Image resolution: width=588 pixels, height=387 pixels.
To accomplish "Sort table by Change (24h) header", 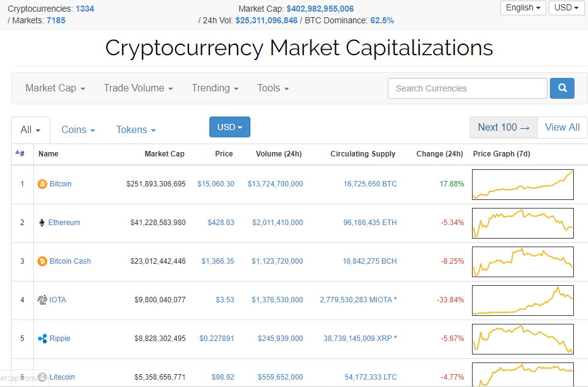I will (x=439, y=153).
